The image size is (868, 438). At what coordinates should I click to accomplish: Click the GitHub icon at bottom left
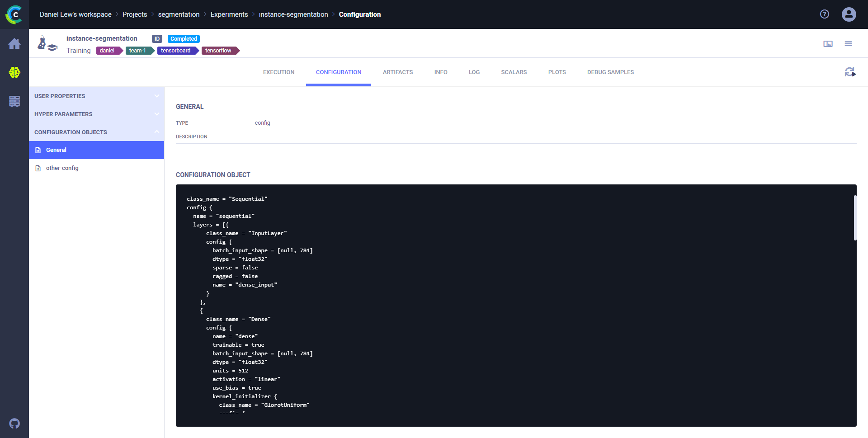tap(14, 424)
